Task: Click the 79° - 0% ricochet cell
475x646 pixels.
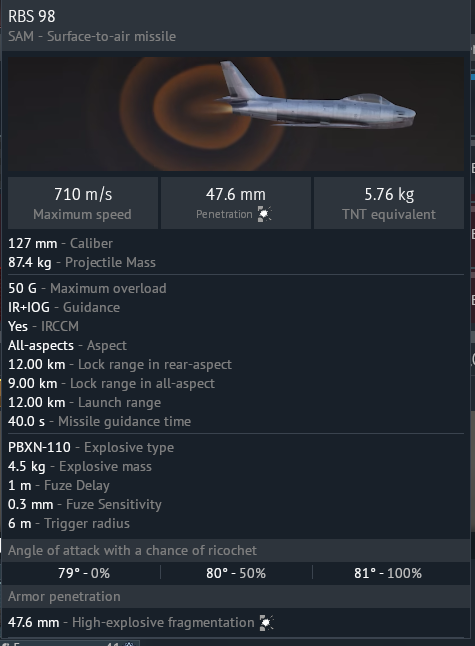Action: pyautogui.click(x=84, y=573)
